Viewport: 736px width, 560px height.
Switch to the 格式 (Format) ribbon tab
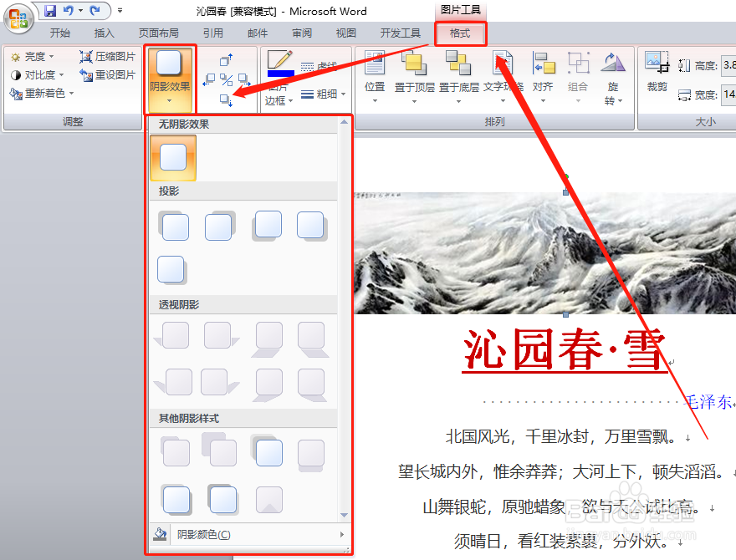[460, 33]
